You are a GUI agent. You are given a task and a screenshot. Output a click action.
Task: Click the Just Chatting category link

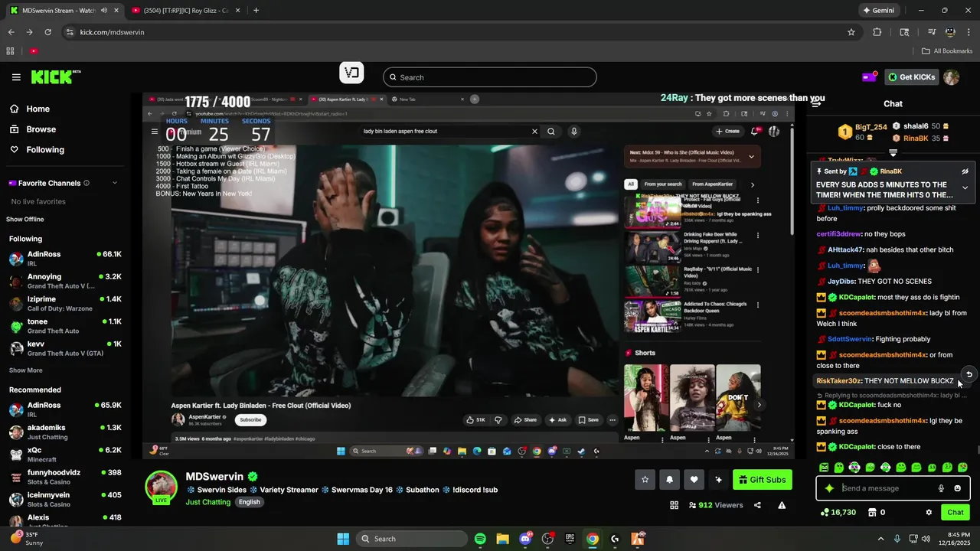point(207,502)
